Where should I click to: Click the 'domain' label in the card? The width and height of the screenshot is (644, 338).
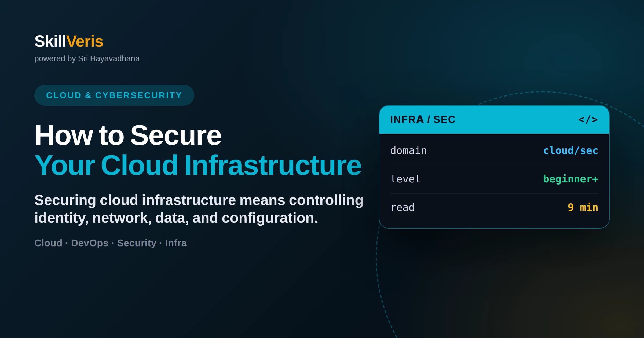tap(408, 151)
